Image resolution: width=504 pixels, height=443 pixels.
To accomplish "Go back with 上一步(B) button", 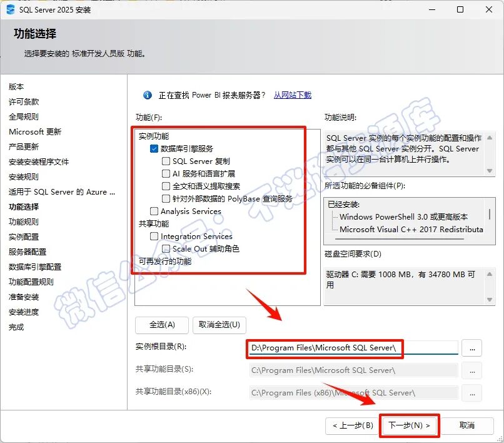I will pos(353,425).
